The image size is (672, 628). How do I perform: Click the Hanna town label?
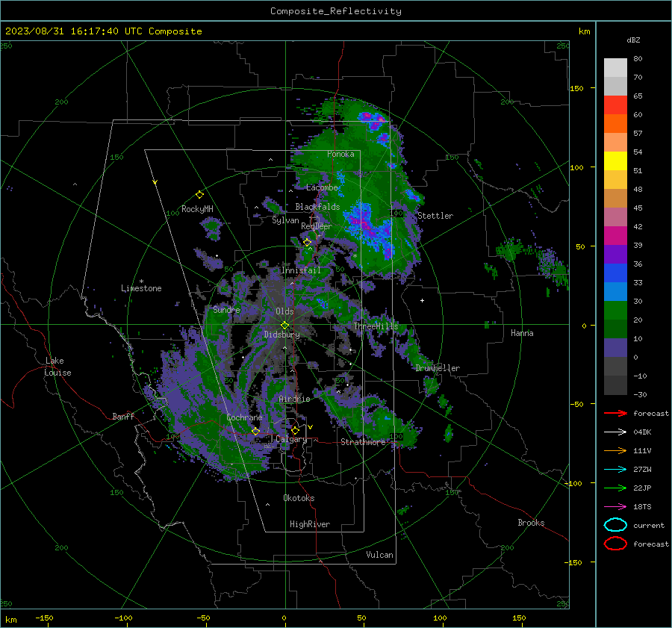522,333
